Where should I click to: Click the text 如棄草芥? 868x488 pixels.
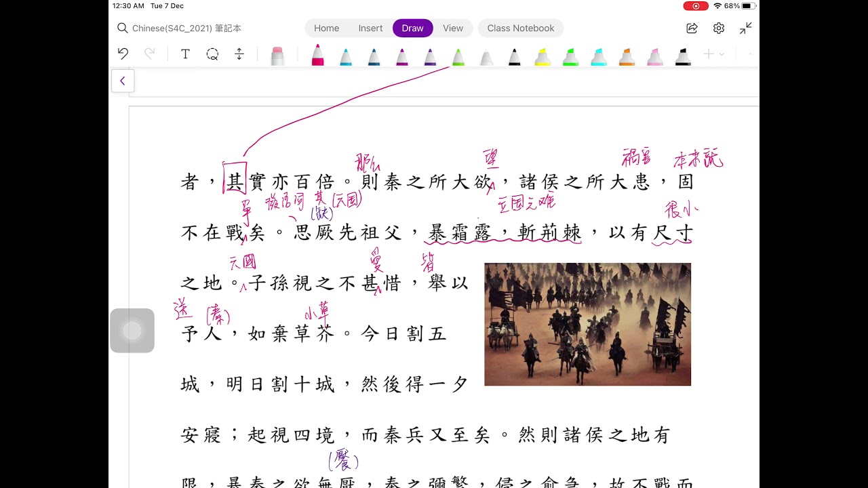point(291,334)
